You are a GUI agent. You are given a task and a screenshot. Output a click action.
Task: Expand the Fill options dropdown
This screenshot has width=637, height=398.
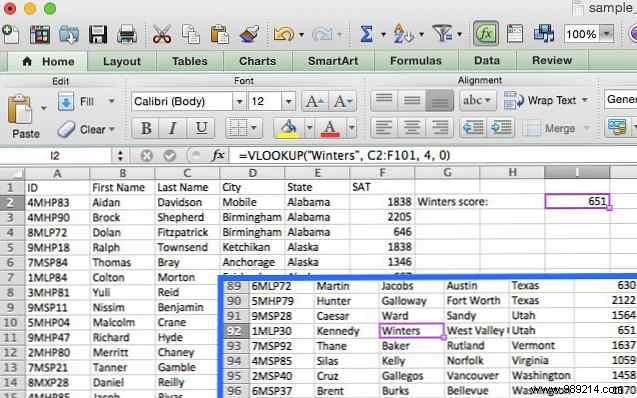pos(111,101)
